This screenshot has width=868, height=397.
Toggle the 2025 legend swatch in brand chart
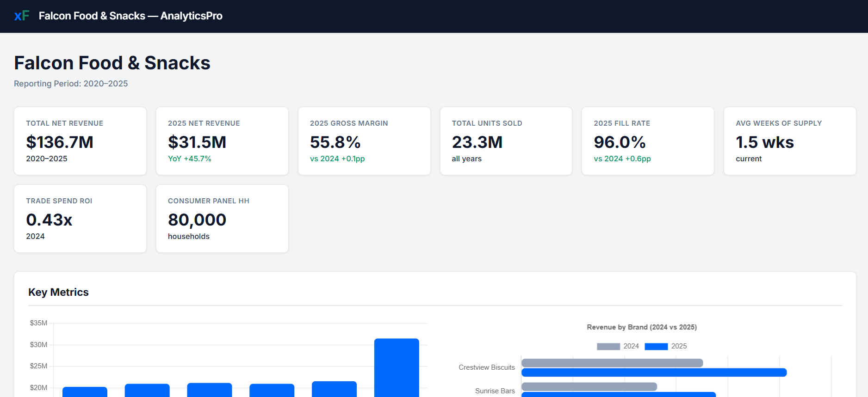[x=656, y=347]
